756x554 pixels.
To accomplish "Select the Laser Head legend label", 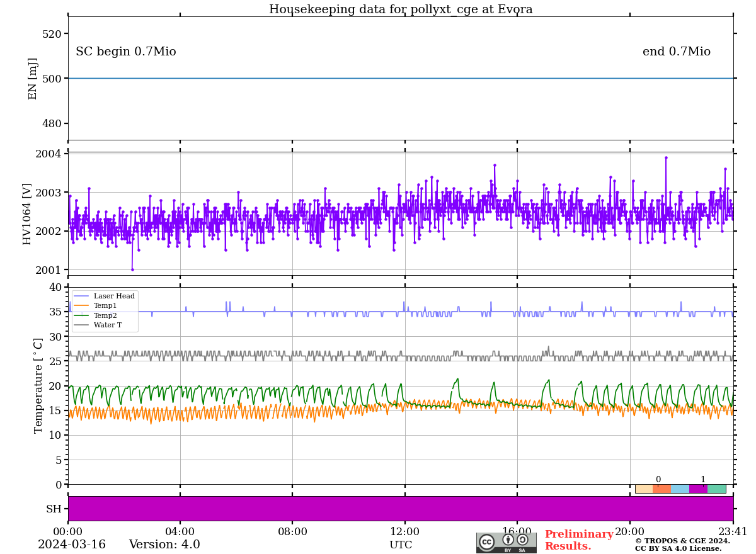I will (x=114, y=296).
